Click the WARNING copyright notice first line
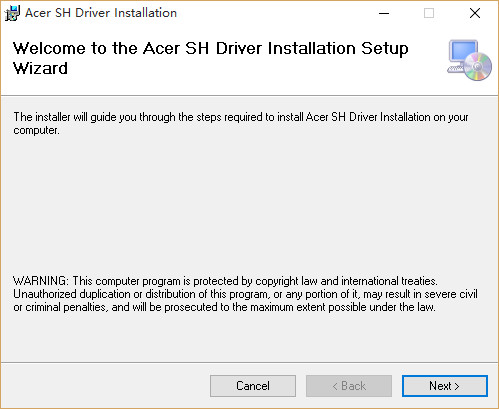The image size is (499, 409). coord(225,281)
